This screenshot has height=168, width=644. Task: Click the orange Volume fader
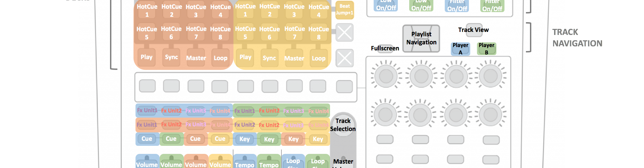pyautogui.click(x=196, y=162)
